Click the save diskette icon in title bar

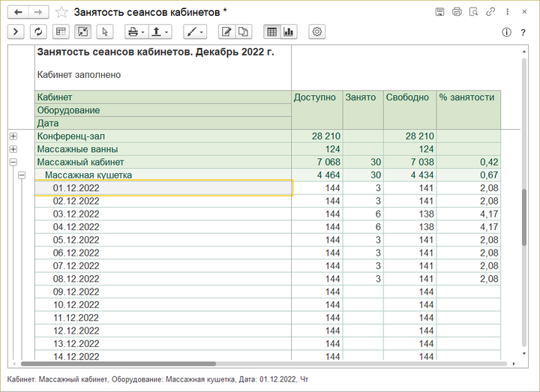click(x=439, y=12)
